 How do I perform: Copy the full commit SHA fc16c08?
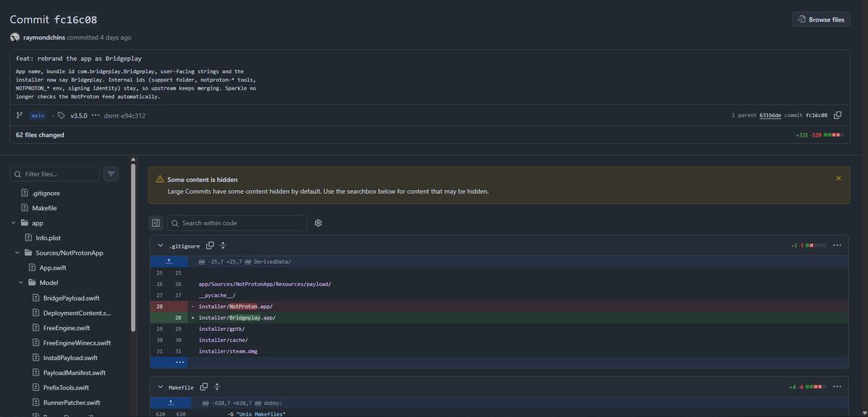pyautogui.click(x=838, y=116)
